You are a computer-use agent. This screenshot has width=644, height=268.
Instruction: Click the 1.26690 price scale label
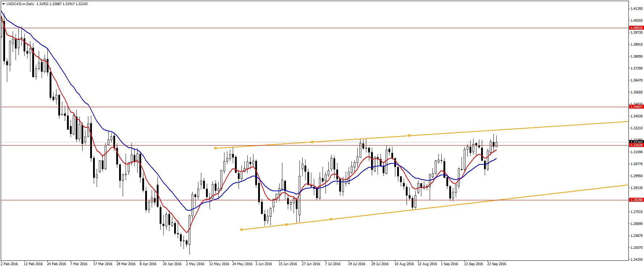(x=637, y=224)
